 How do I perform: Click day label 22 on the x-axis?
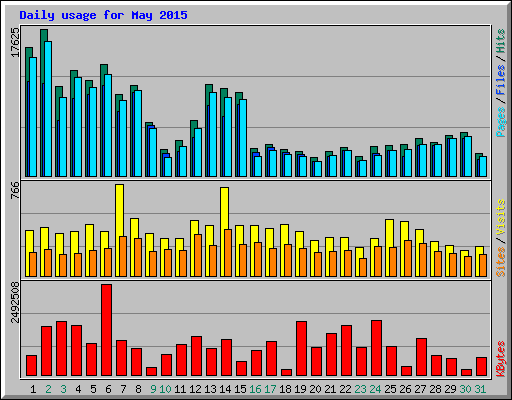click(x=345, y=389)
